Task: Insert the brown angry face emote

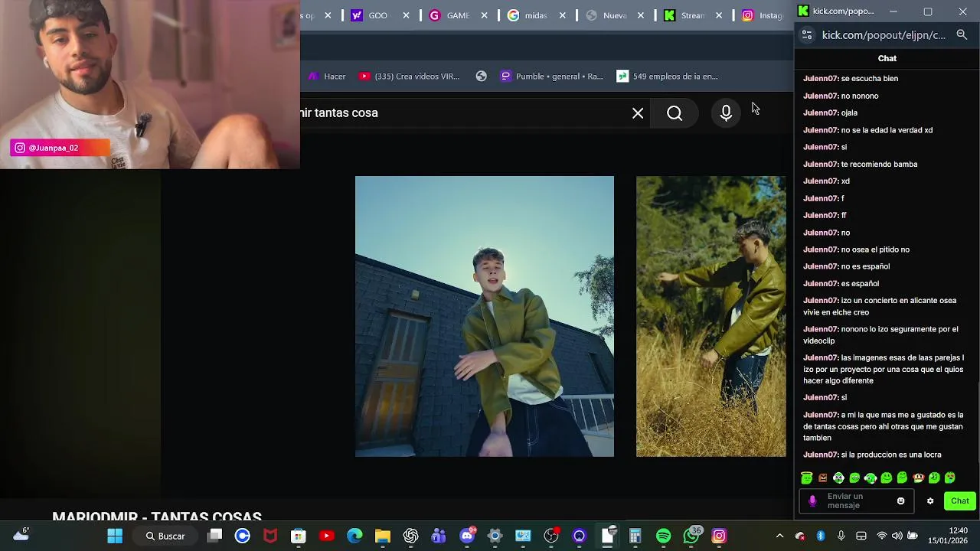Action: coord(823,478)
